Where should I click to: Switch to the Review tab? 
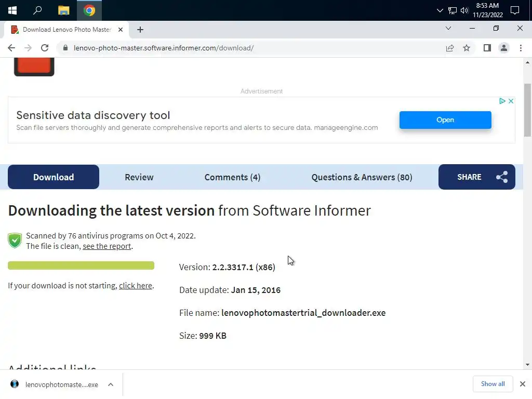point(139,177)
